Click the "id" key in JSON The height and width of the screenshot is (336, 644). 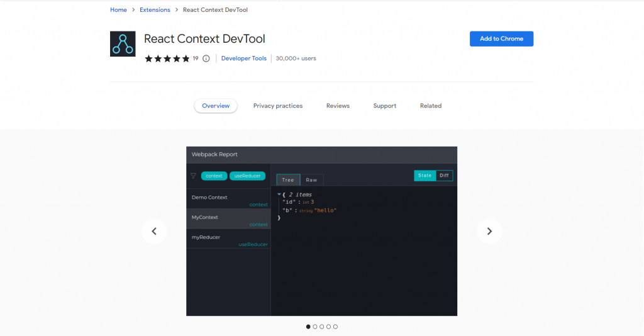point(289,202)
